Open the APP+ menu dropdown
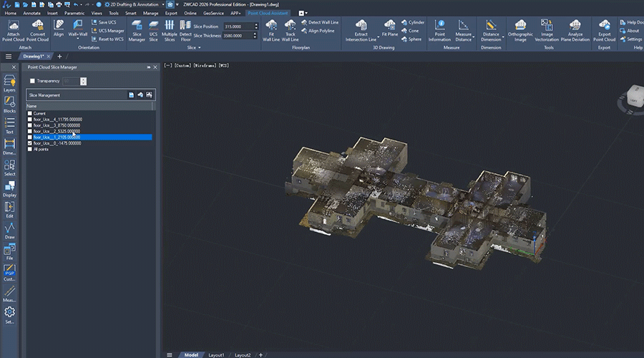Screen dimensions: 644x358 pos(235,13)
